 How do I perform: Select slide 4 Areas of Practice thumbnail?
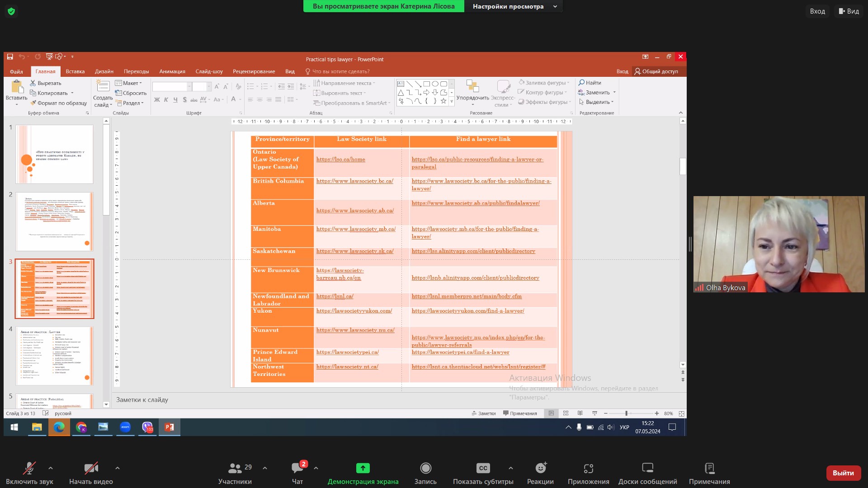pyautogui.click(x=54, y=356)
